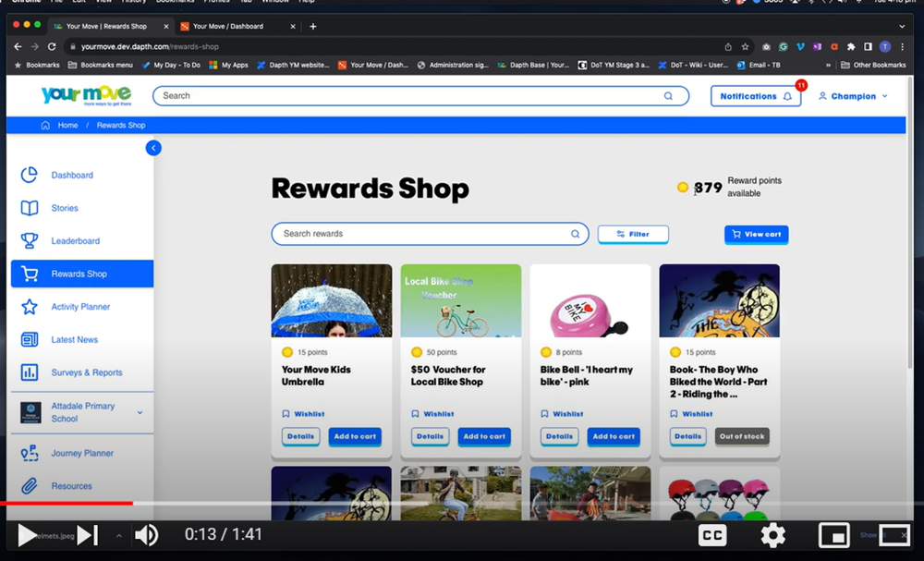The image size is (924, 561).
Task: Select Dashboard in the sidebar
Action: click(72, 175)
